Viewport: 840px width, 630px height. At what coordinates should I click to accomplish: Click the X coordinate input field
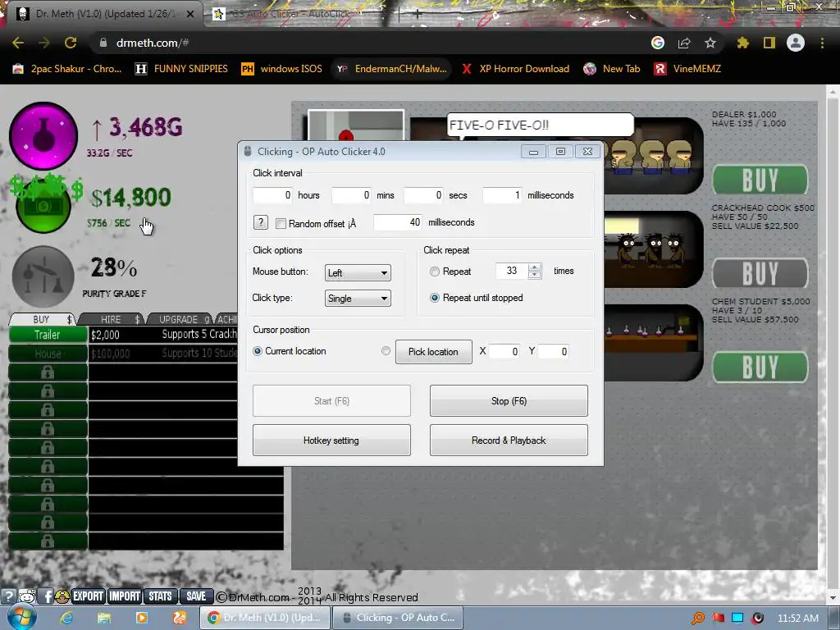click(x=504, y=351)
